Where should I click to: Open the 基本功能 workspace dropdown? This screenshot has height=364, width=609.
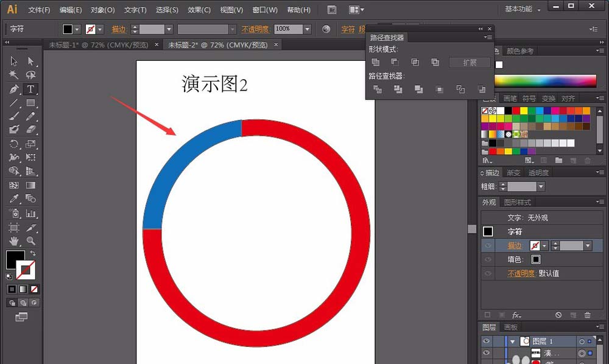click(523, 9)
